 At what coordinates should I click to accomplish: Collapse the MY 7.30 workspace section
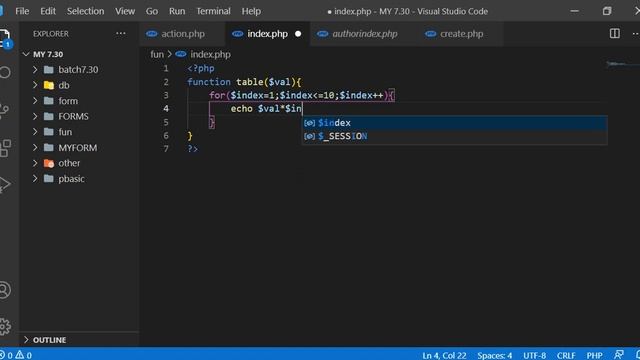coord(26,54)
